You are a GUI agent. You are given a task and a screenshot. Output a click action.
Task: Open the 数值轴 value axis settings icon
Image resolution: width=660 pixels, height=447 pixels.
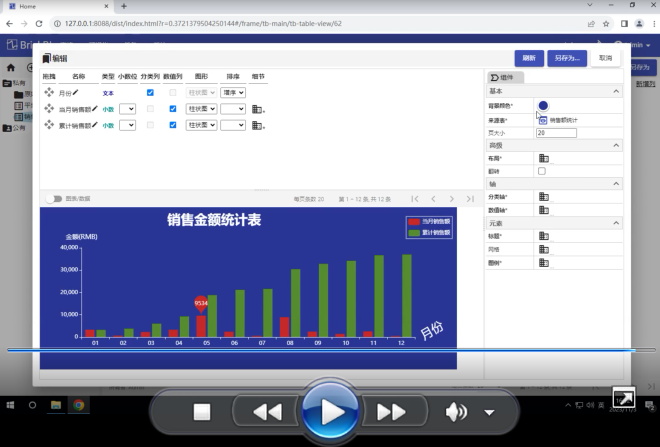pyautogui.click(x=543, y=210)
